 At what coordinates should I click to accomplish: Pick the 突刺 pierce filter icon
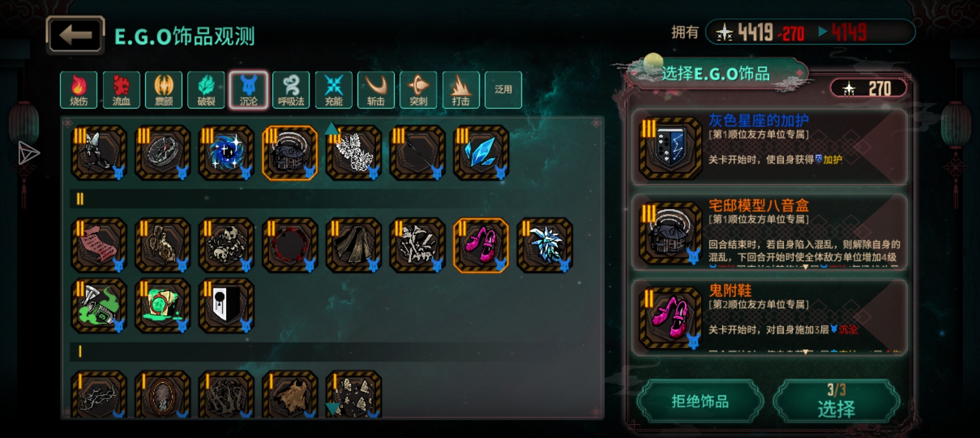pos(418,90)
